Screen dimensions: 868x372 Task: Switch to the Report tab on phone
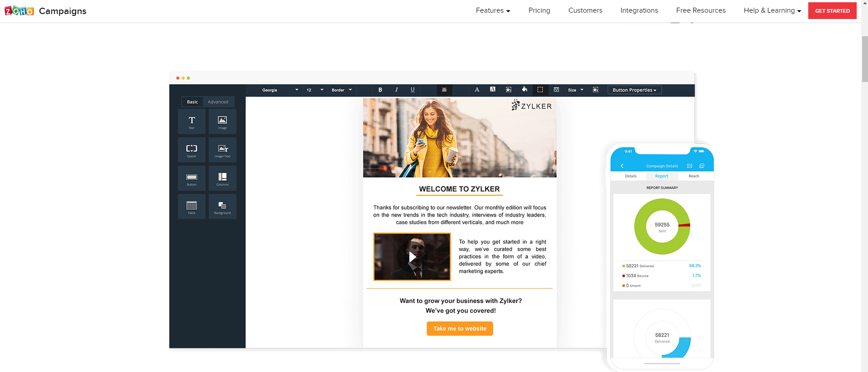pos(662,176)
